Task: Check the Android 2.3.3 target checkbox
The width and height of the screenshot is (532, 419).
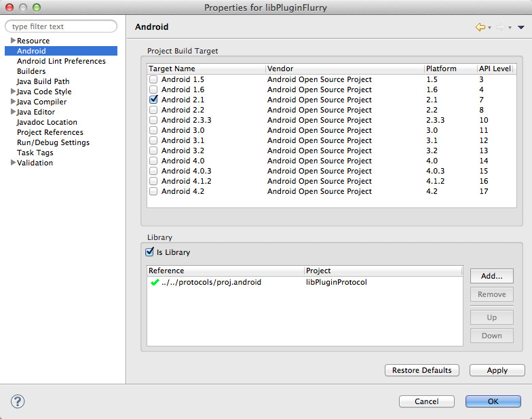Action: pos(153,120)
